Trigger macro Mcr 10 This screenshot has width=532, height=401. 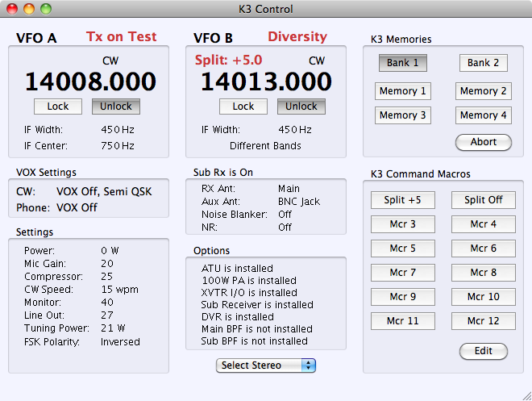click(484, 297)
